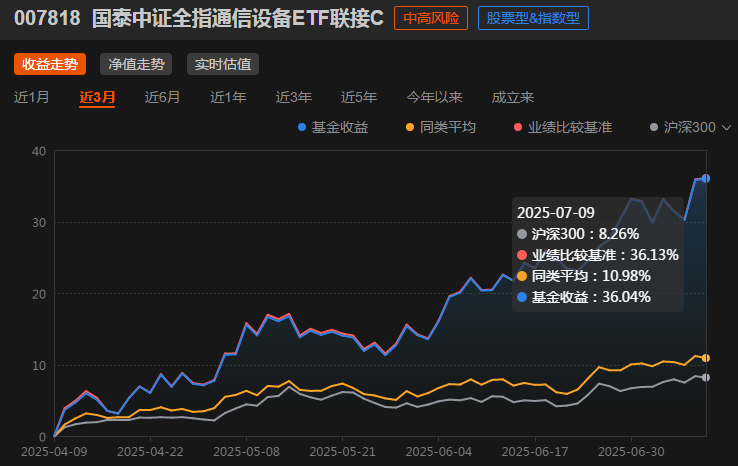Viewport: 738px width, 466px height.
Task: Choose the 近1月 time range
Action: coord(32,97)
